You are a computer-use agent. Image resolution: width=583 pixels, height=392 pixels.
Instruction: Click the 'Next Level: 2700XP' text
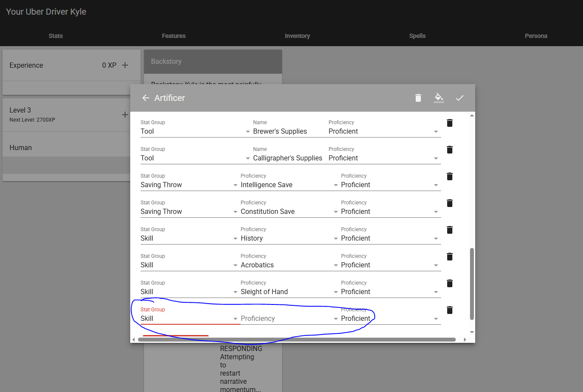tap(32, 120)
